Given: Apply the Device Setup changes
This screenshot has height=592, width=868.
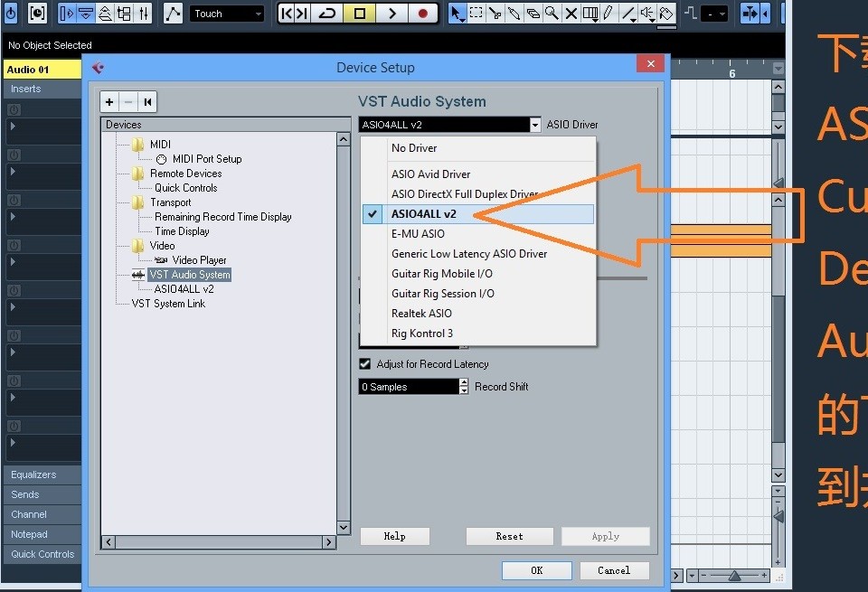Looking at the screenshot, I should 606,535.
